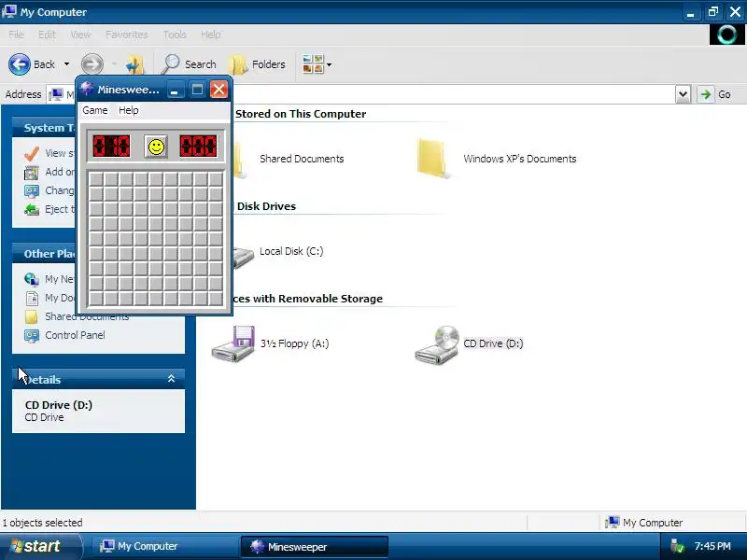
Task: Open the File menu in My Computer
Action: pos(16,35)
